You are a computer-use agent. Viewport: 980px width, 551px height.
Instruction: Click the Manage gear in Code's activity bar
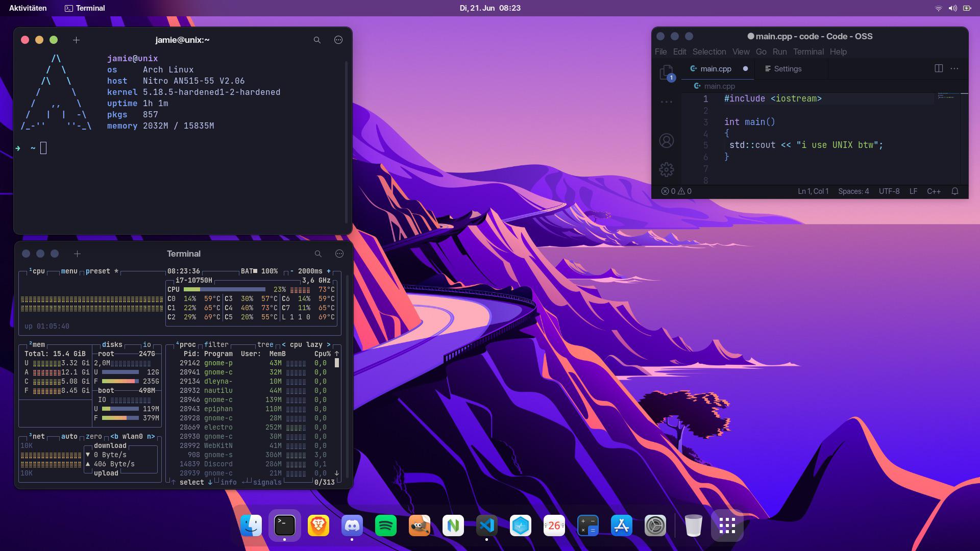click(x=667, y=170)
